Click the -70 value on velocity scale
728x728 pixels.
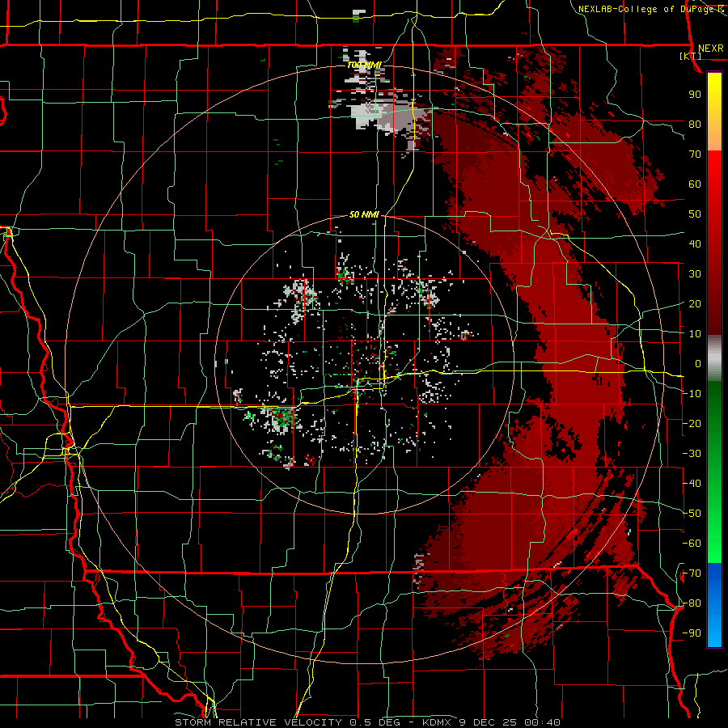[x=692, y=574]
